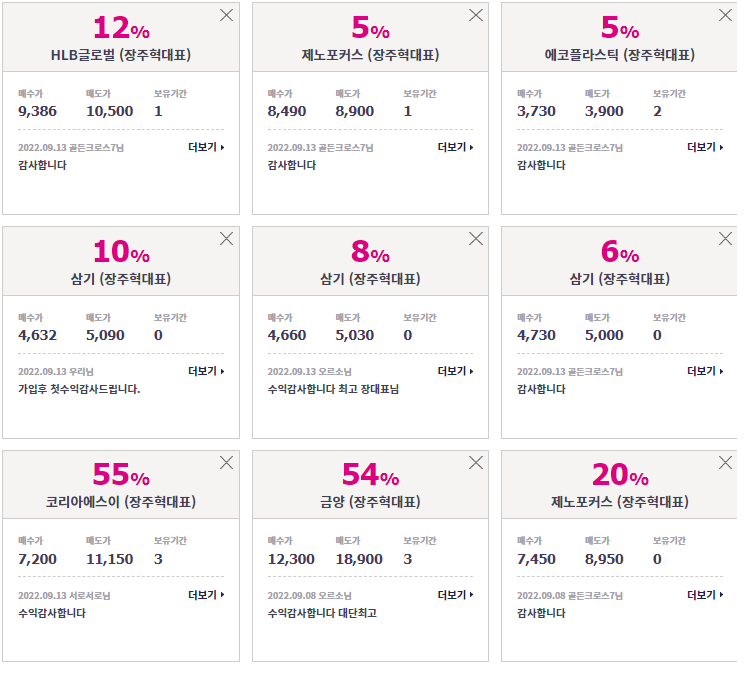Close the 금양 54% card
The image size is (750, 676).
pyautogui.click(x=475, y=463)
